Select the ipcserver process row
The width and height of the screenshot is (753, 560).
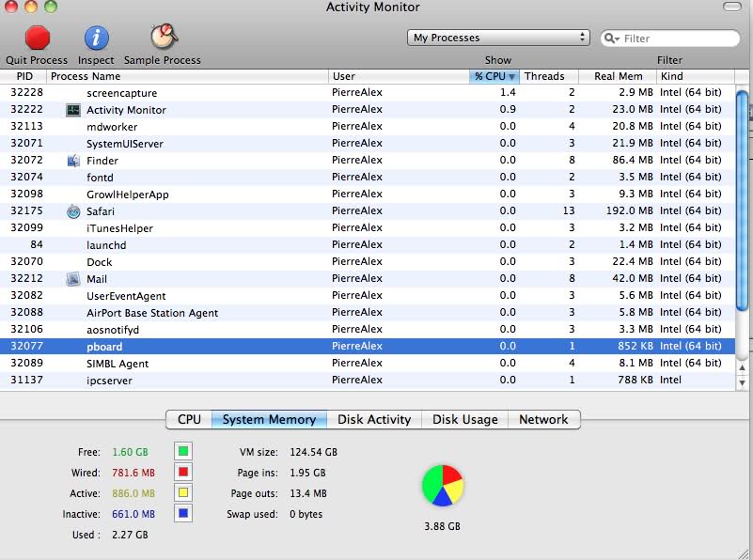pos(368,380)
